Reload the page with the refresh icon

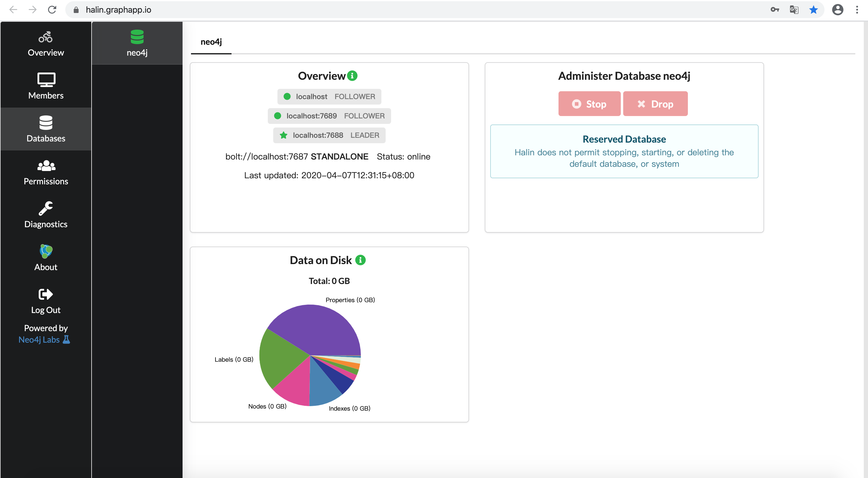52,10
